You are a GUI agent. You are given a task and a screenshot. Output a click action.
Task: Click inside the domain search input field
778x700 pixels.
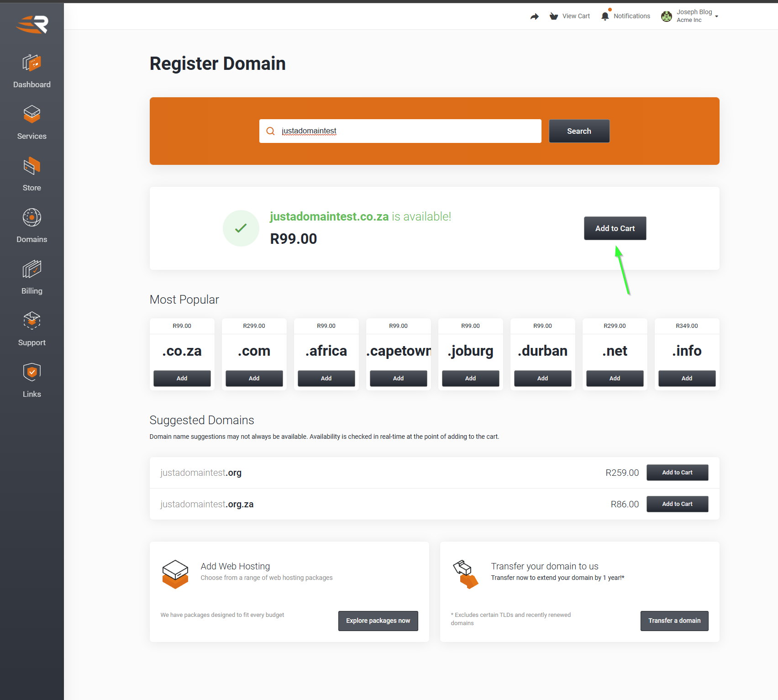pos(400,131)
